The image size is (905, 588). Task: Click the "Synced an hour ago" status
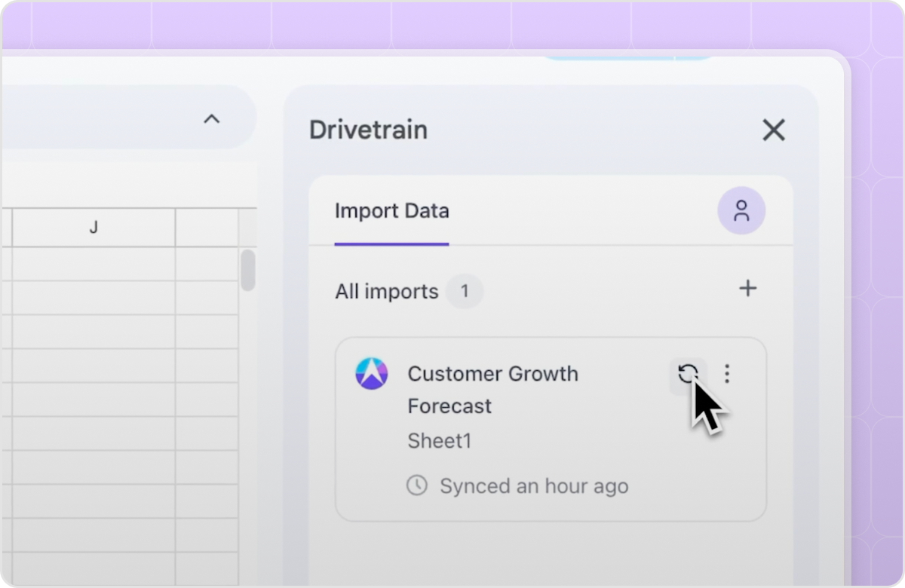(534, 486)
